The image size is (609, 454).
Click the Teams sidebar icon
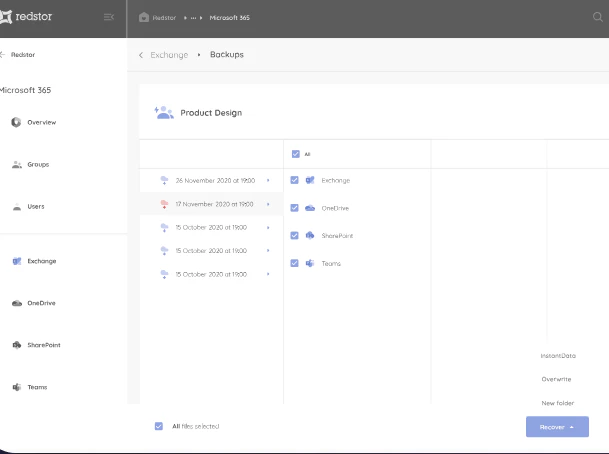pos(17,387)
